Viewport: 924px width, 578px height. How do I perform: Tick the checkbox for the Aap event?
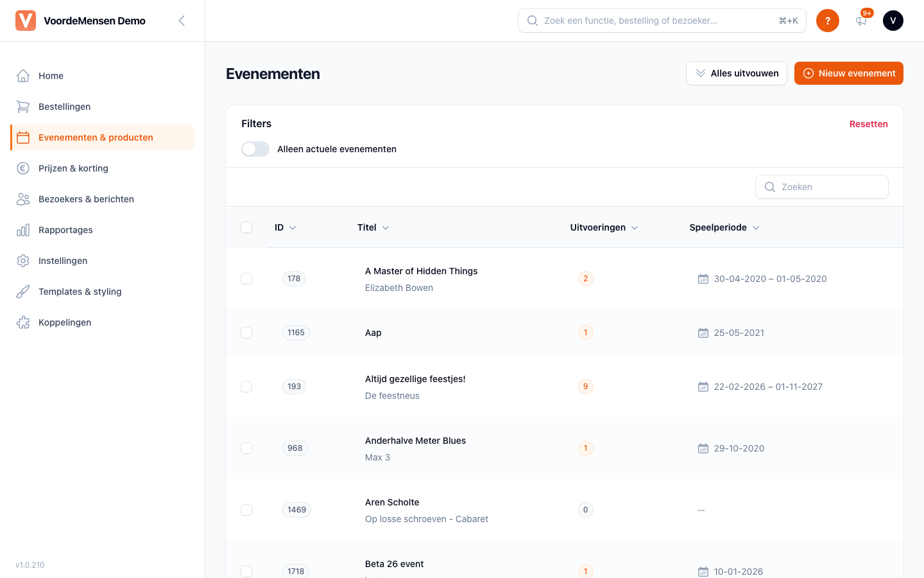click(x=246, y=333)
